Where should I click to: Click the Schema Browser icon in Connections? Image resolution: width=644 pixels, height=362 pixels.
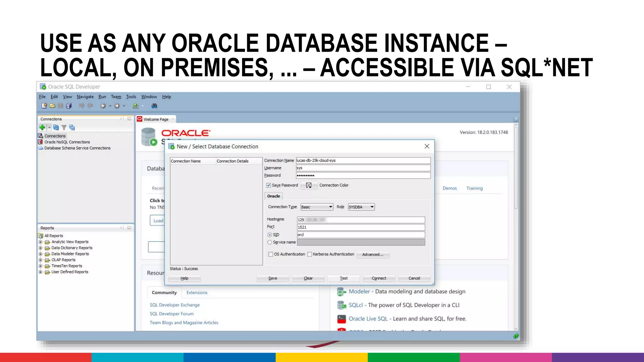click(x=72, y=127)
